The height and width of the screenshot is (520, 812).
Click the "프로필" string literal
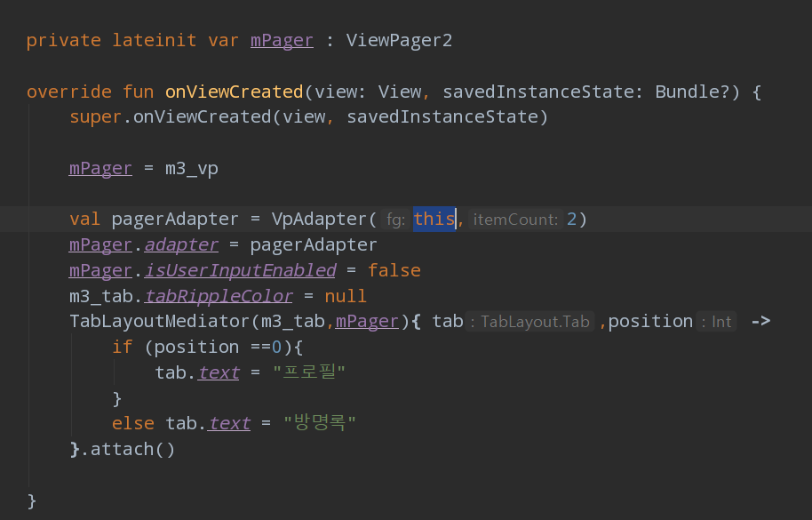pos(308,372)
